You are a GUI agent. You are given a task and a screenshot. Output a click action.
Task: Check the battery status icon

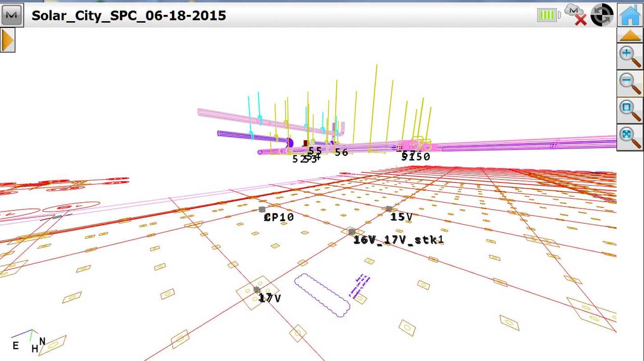click(548, 15)
